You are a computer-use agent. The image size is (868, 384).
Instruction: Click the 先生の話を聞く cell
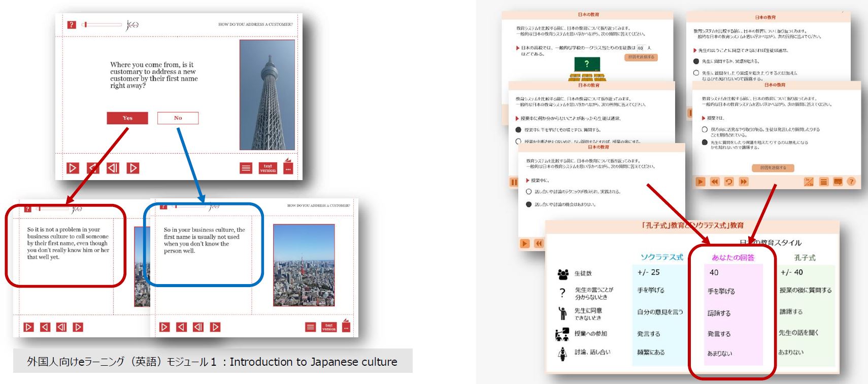point(798,333)
